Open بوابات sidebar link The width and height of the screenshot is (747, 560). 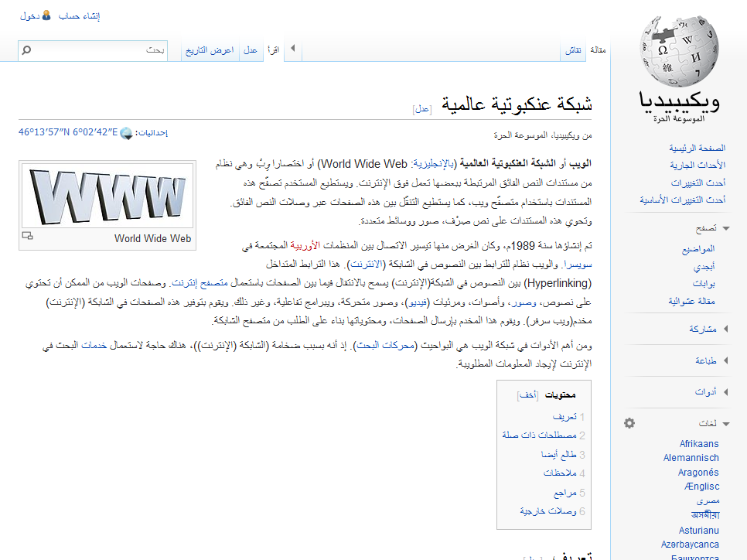coord(704,284)
